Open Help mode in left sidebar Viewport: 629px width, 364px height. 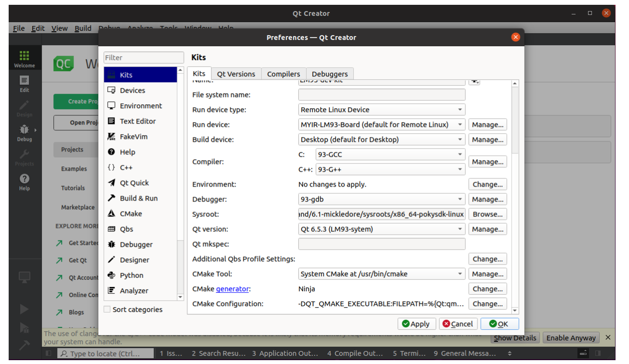[x=24, y=182]
